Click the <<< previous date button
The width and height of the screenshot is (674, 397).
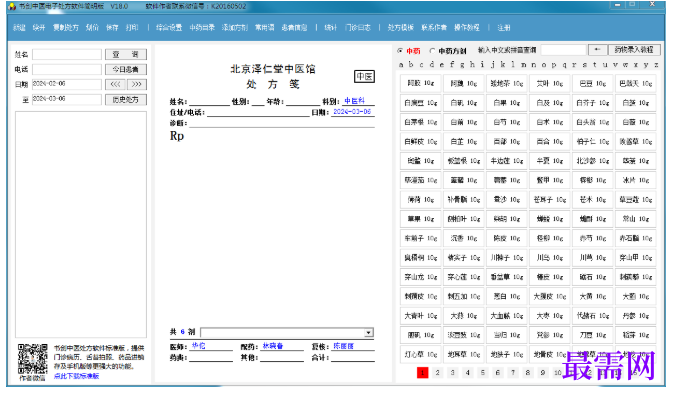coord(115,84)
